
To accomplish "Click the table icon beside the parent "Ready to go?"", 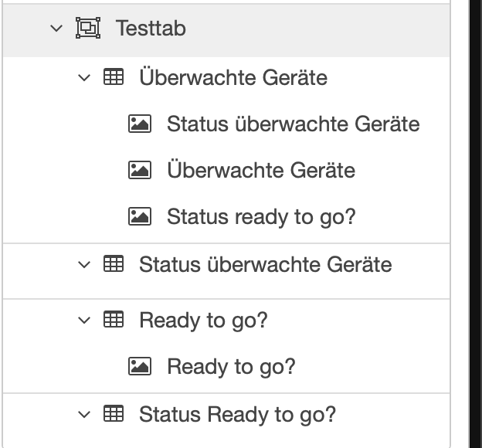I will [x=113, y=320].
